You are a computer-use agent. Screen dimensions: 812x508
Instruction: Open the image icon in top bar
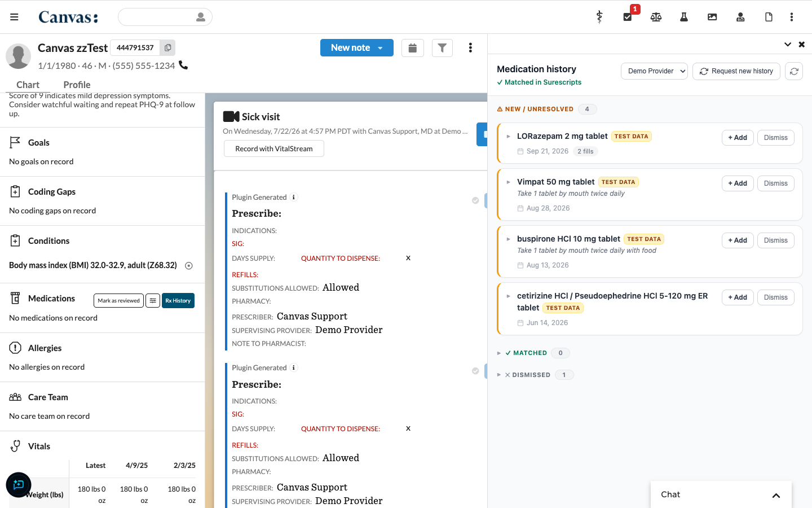pyautogui.click(x=712, y=17)
